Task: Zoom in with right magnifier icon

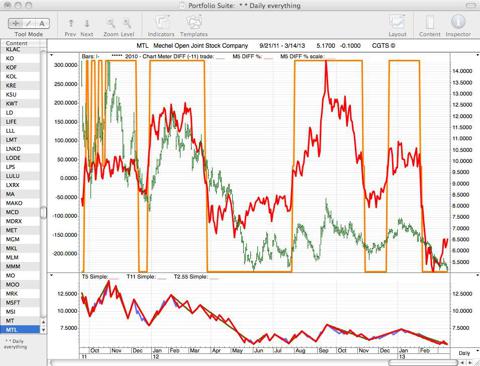Action: (127, 23)
